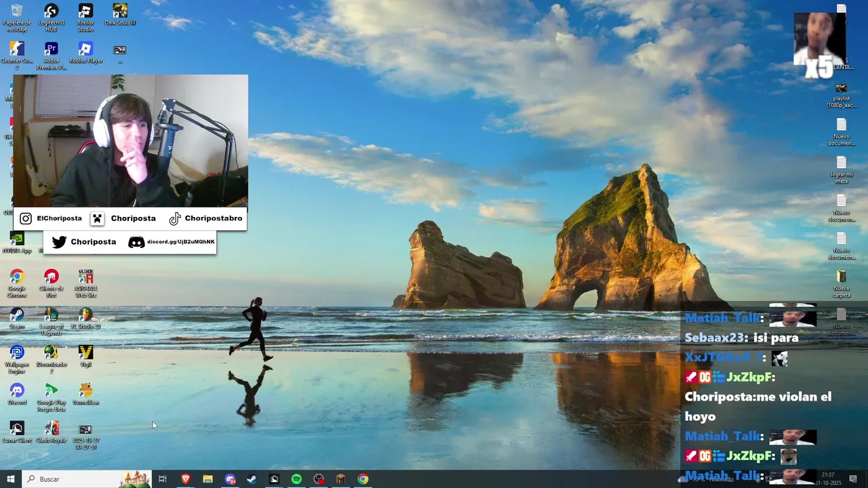Open Task View from the taskbar
Screen dimensions: 868x488
coord(163,479)
